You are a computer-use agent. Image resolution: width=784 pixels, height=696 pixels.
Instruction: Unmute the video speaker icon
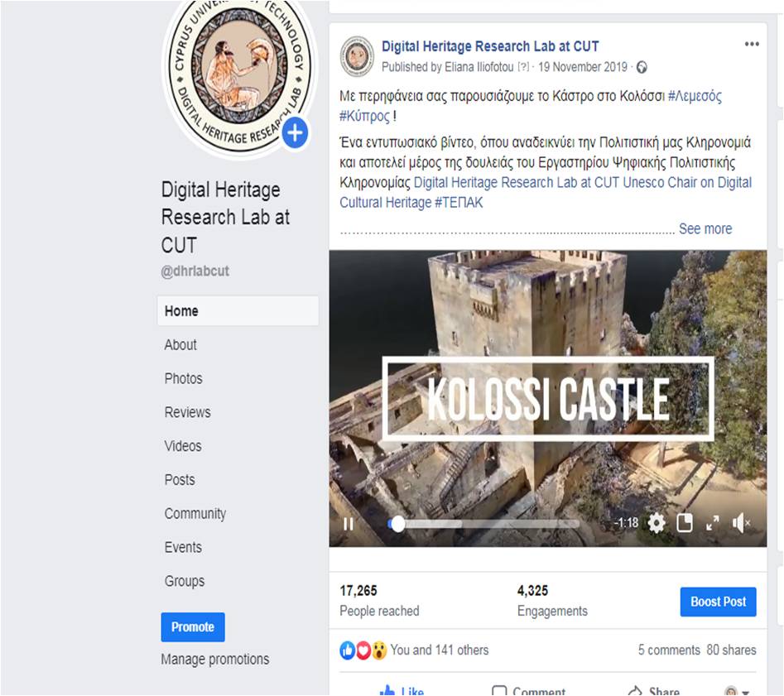[741, 524]
